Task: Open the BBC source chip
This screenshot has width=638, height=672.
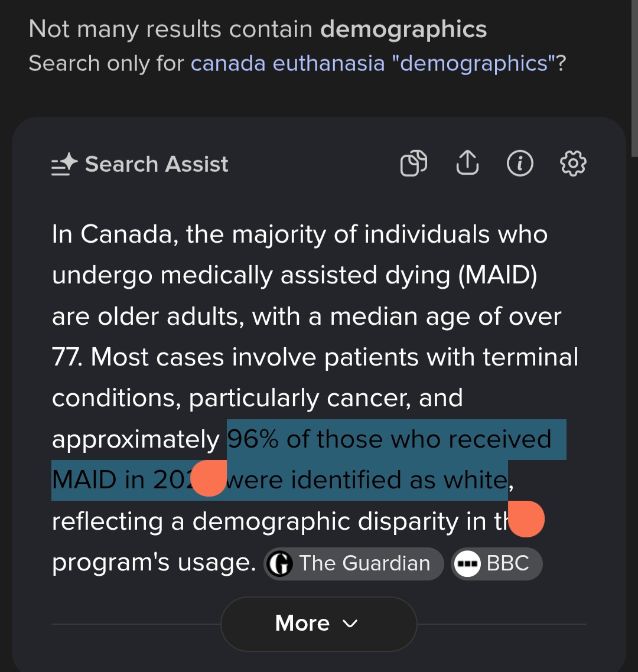Action: (496, 563)
